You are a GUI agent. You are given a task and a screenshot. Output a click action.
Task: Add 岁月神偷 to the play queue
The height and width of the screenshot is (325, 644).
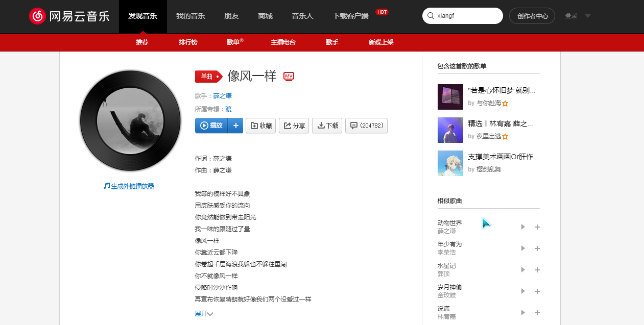coord(537,291)
